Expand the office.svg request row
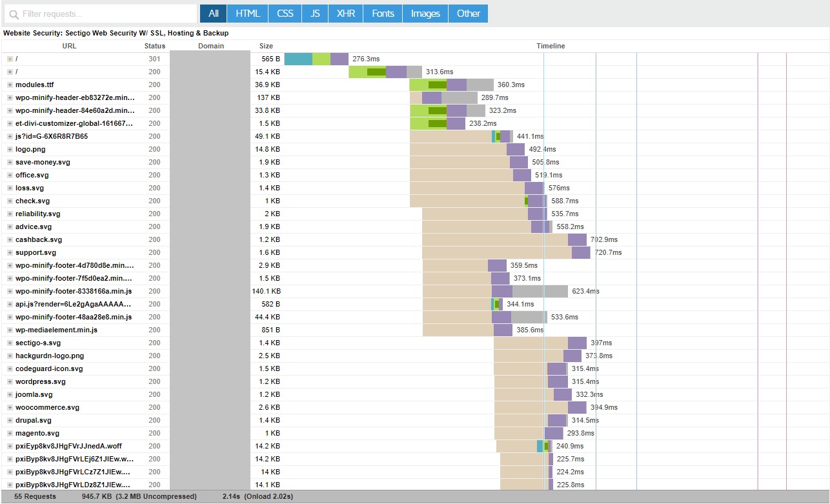The height and width of the screenshot is (504, 830). click(x=10, y=175)
